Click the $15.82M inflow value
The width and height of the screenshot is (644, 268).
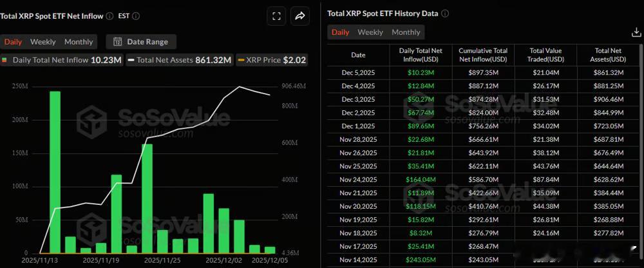[x=421, y=220]
